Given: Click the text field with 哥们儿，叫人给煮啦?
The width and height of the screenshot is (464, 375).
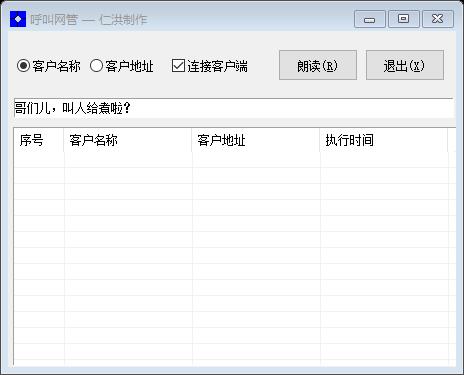Looking at the screenshot, I should (234, 108).
